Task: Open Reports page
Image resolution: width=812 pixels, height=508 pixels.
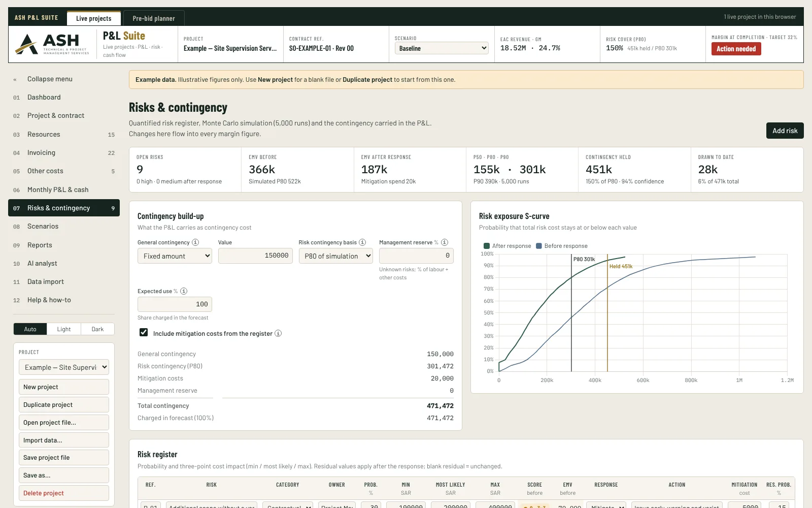Action: 64,245
